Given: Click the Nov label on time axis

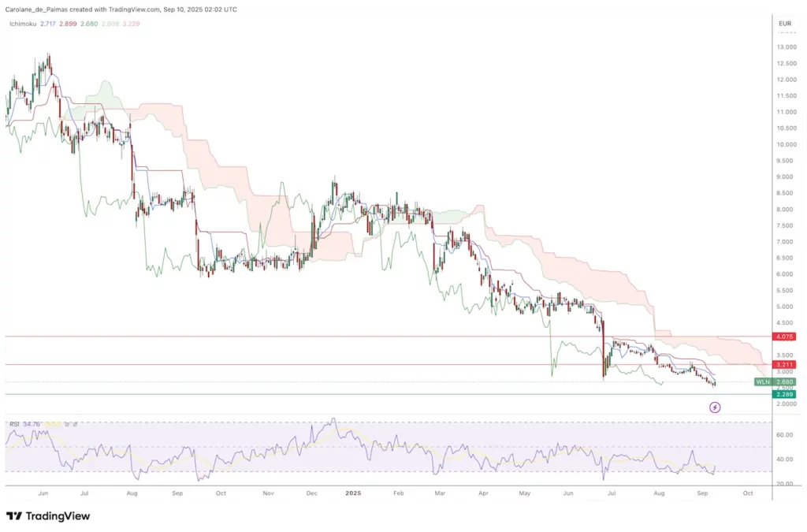Looking at the screenshot, I should (268, 493).
